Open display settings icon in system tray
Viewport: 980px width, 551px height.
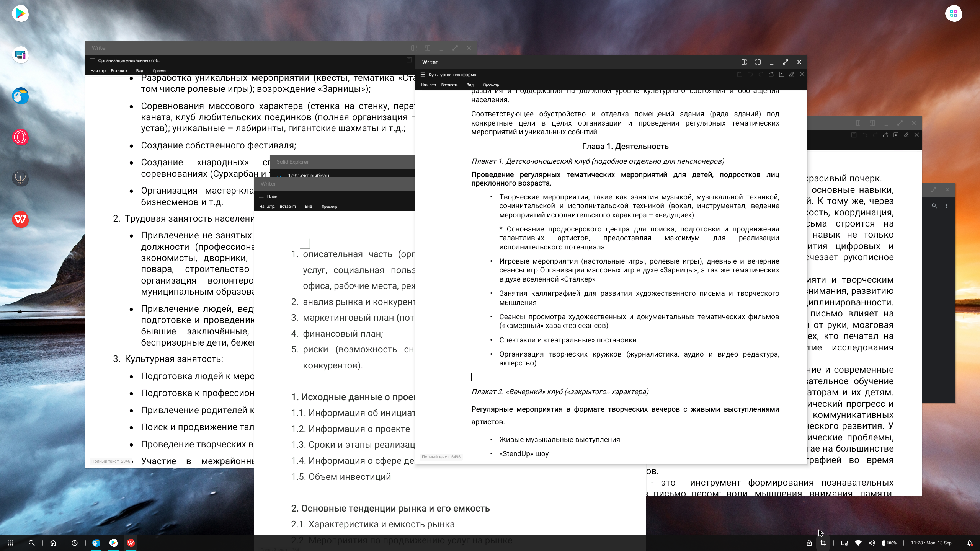(x=844, y=543)
